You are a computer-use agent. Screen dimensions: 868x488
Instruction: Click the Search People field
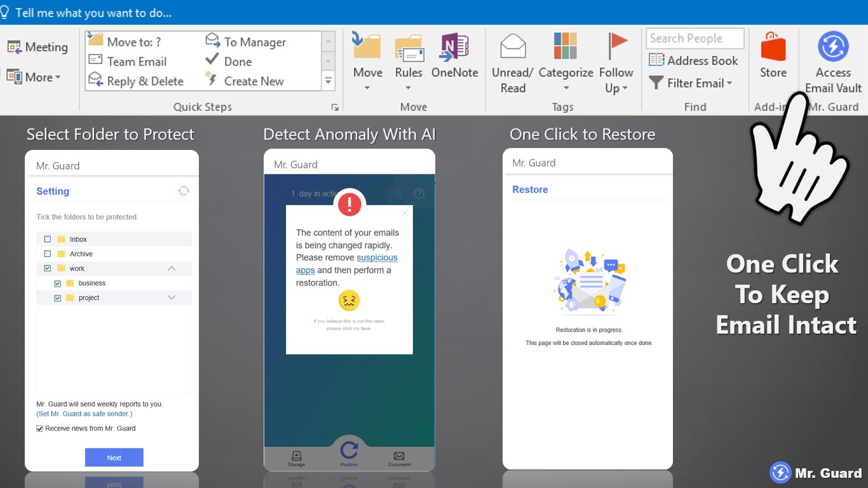(x=695, y=38)
